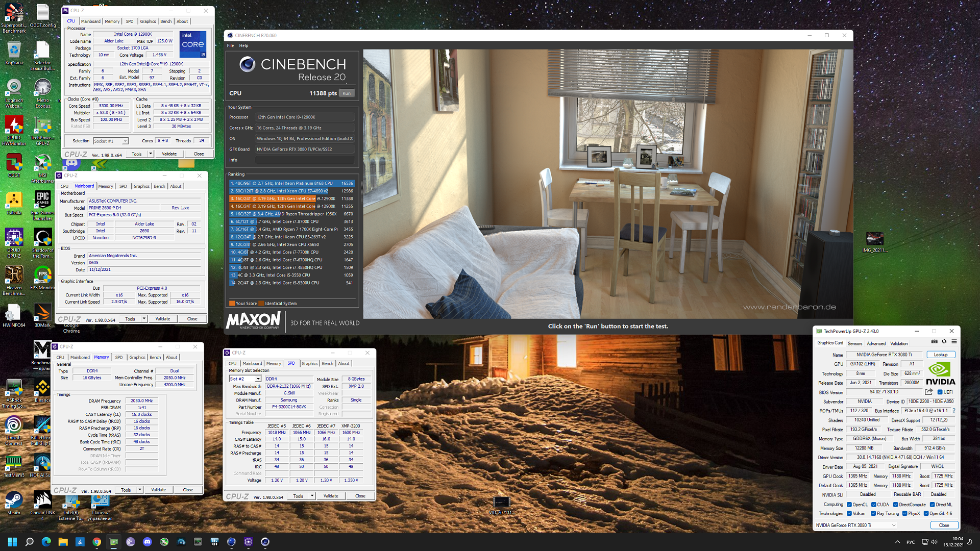
Task: Select the IMG_20211 desktop thumbnail
Action: click(875, 241)
